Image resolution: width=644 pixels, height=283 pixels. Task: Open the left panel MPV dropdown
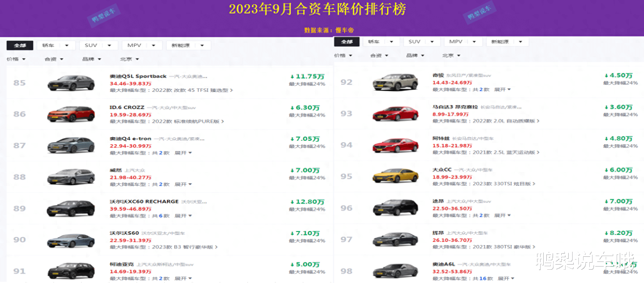tap(141, 45)
